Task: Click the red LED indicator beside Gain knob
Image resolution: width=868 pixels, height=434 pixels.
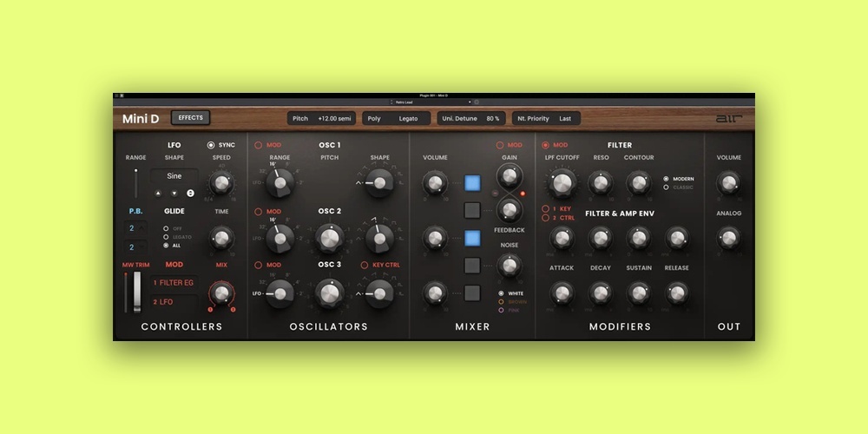Action: click(523, 194)
